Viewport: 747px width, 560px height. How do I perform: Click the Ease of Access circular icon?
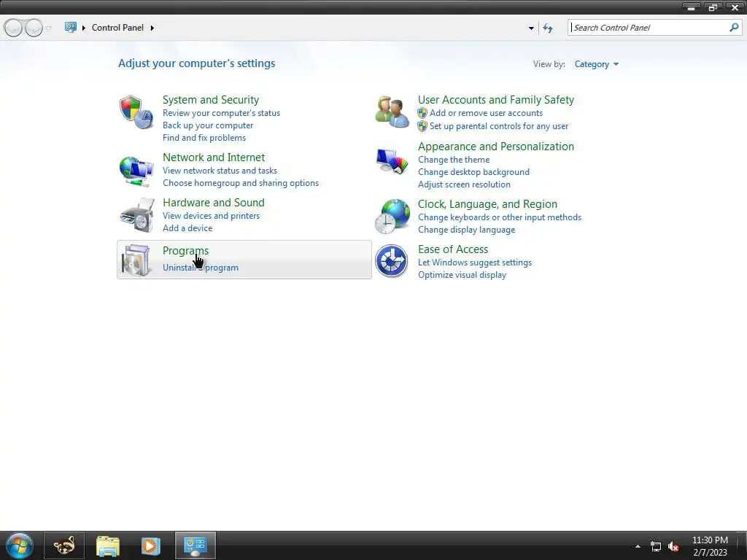point(391,261)
